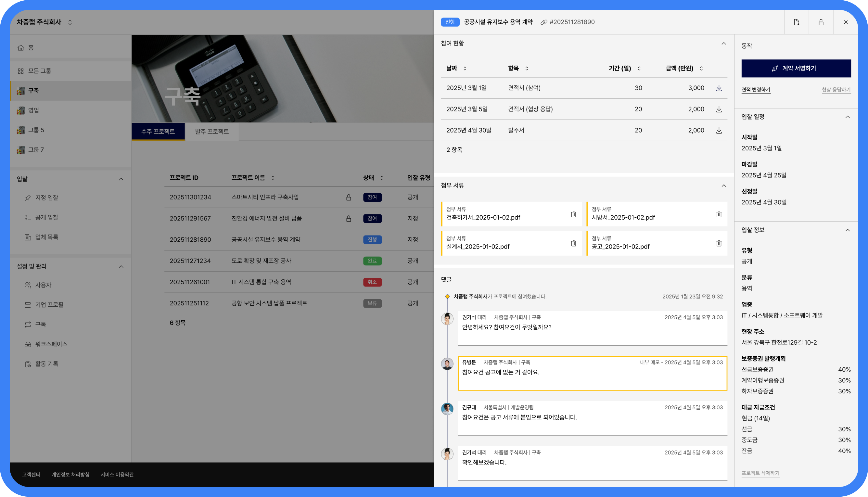Click the 견적 변경하기 link
The image size is (868, 497).
point(756,89)
